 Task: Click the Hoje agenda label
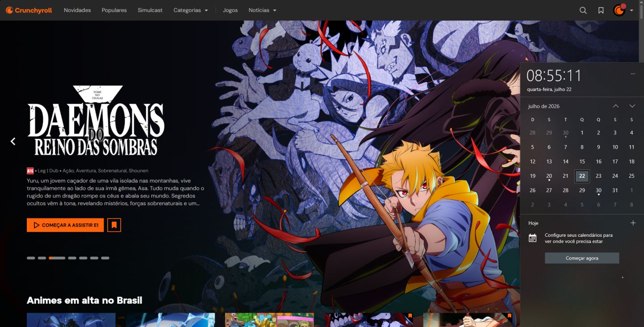click(x=533, y=223)
